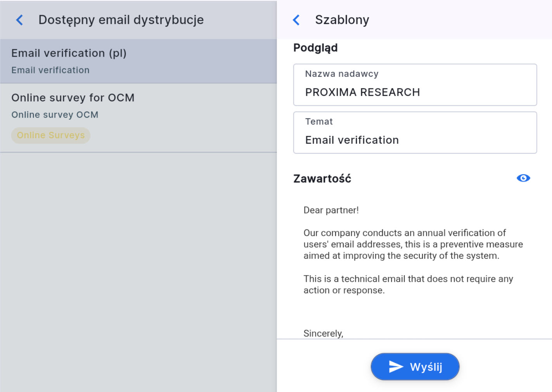Select the Email verification (pl) distribution
The image size is (552, 392).
pos(138,61)
